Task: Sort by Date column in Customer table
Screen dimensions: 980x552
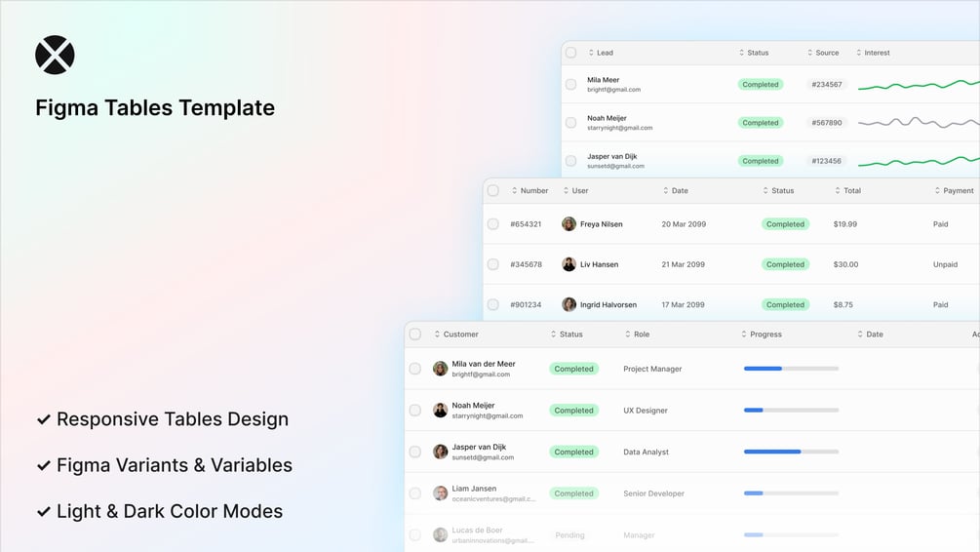Action: 870,335
